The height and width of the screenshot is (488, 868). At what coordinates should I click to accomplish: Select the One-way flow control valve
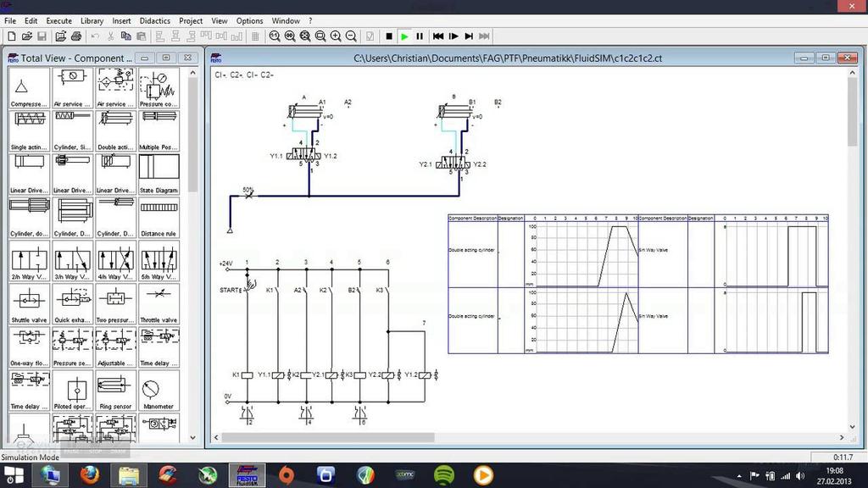click(x=29, y=347)
